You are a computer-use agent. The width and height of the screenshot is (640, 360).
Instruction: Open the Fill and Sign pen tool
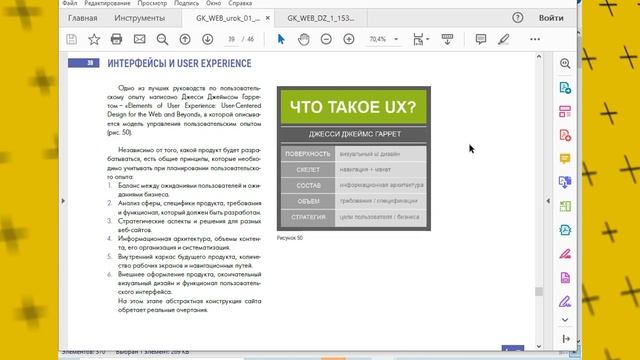coord(565,254)
